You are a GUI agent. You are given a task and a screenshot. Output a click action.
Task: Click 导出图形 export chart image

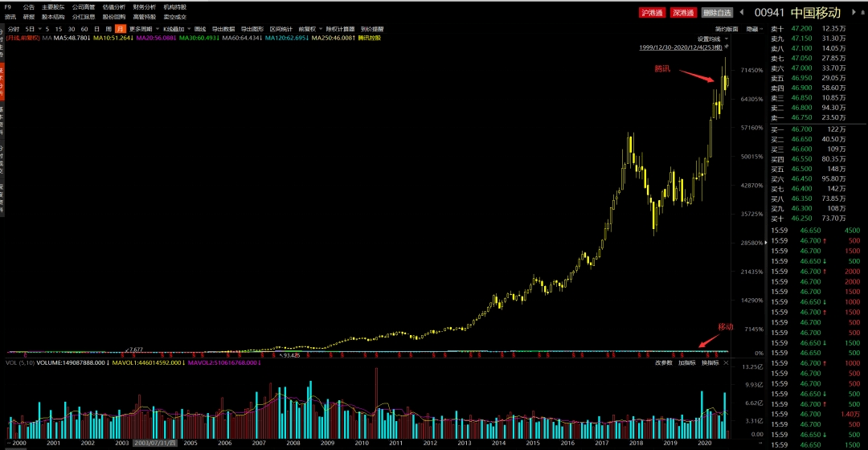[x=252, y=29]
